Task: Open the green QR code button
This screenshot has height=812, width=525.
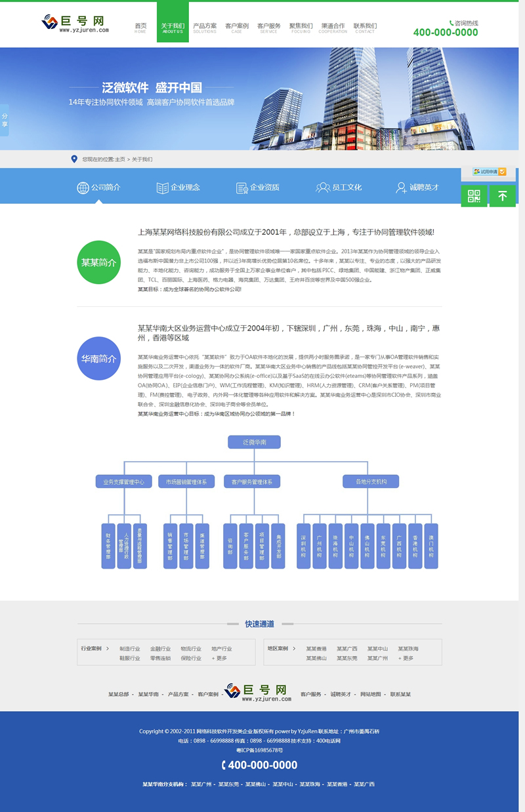Action: point(474,195)
